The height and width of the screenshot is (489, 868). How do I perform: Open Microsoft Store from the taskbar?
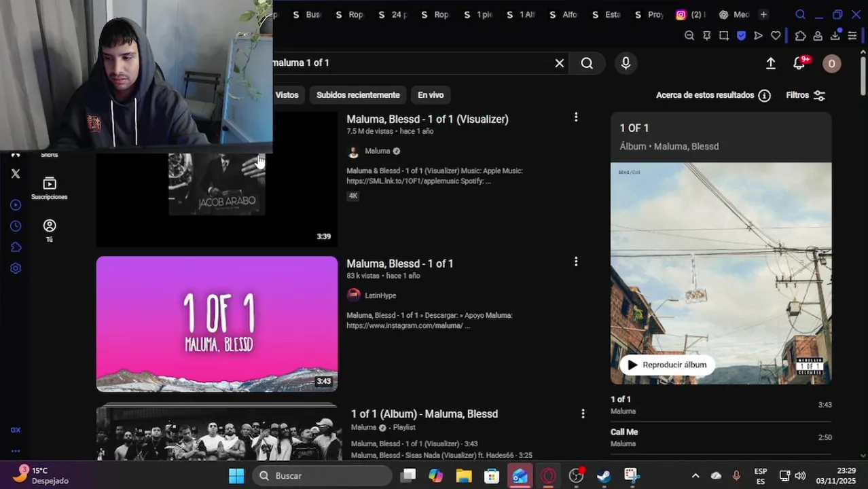pos(492,475)
